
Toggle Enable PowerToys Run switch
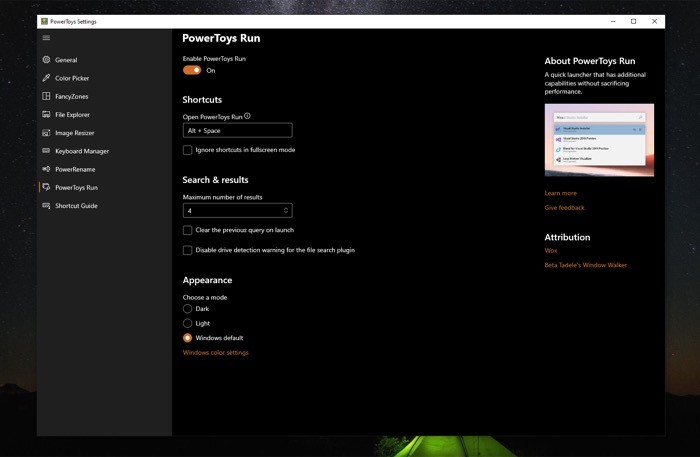pos(192,70)
